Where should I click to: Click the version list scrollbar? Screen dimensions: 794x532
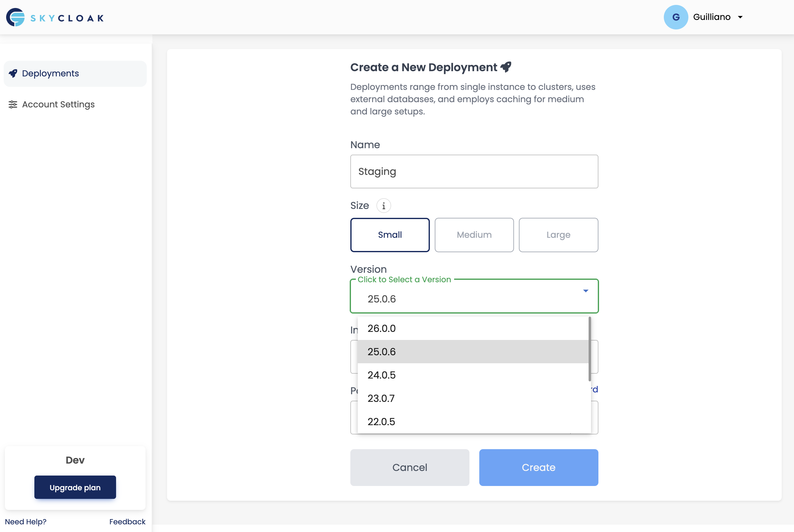point(590,349)
